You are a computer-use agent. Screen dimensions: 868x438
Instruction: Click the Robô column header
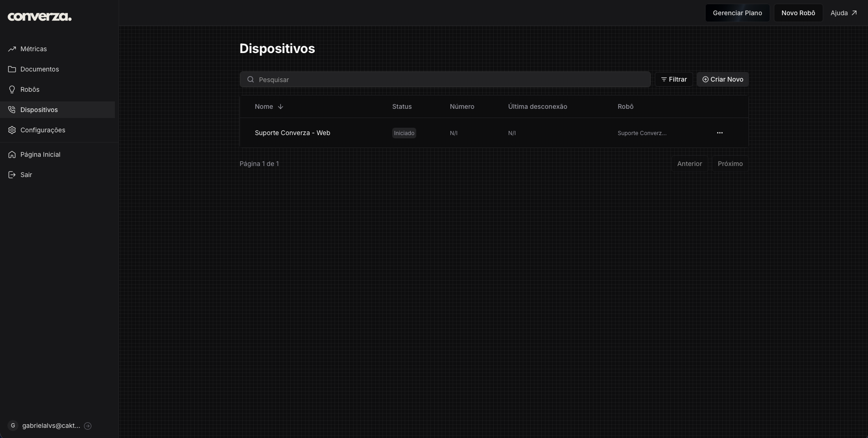[x=626, y=107]
